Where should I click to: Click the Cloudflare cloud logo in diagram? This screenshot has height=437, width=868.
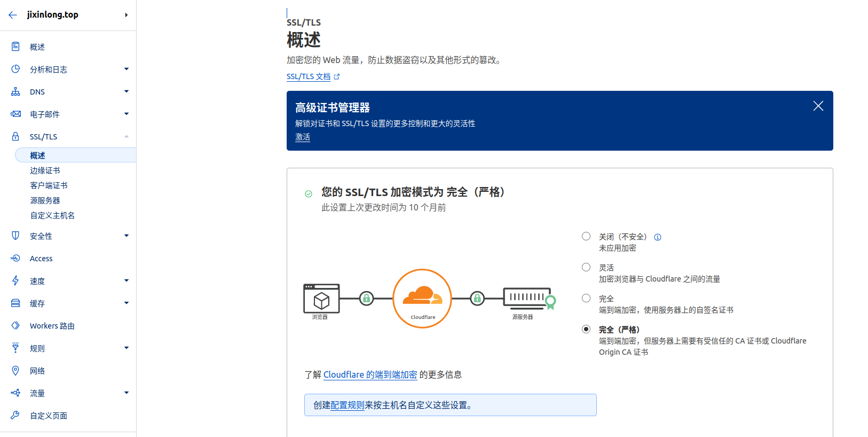(422, 295)
